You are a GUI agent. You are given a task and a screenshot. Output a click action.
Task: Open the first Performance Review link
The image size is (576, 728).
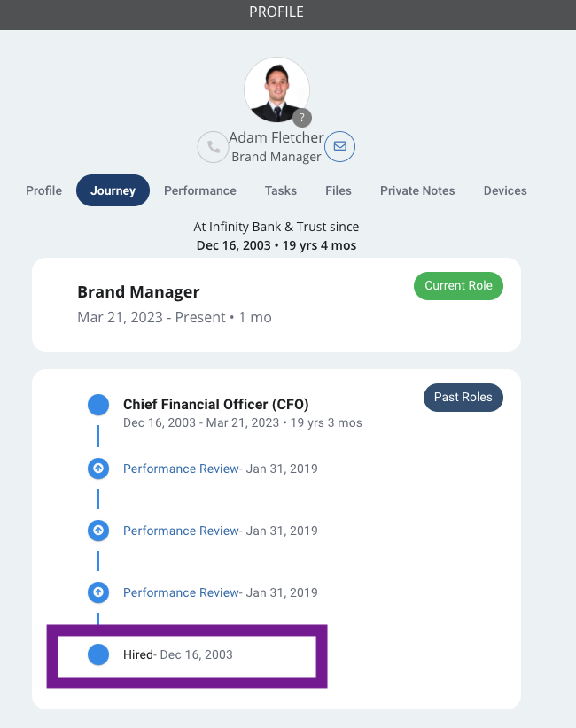[181, 469]
